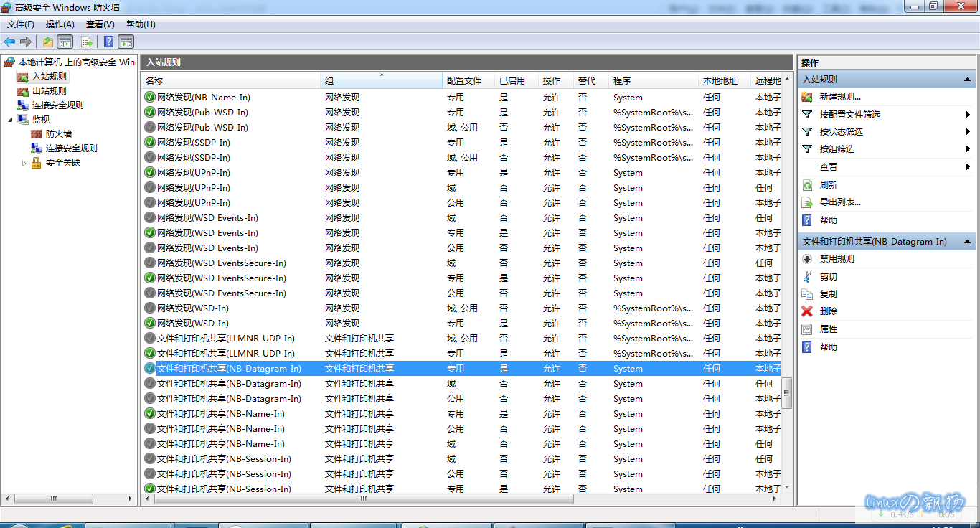Click the horizontal scrollbar of the rules list
Image resolution: width=980 pixels, height=528 pixels.
coord(364,499)
